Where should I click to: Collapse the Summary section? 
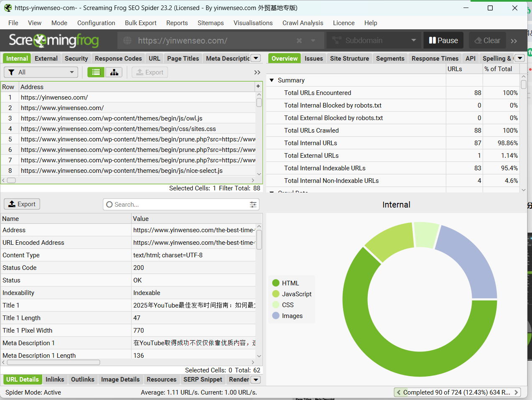click(272, 80)
